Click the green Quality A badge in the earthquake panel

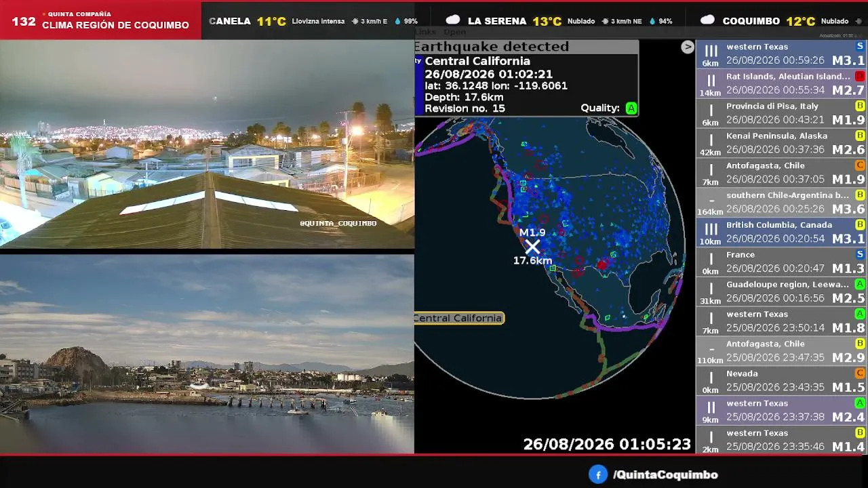coord(631,108)
